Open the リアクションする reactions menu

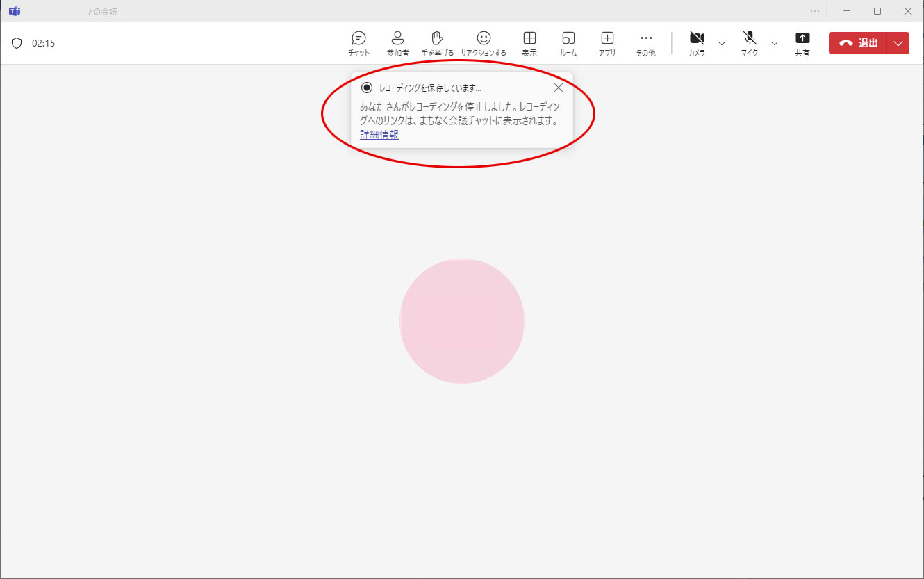pyautogui.click(x=483, y=42)
